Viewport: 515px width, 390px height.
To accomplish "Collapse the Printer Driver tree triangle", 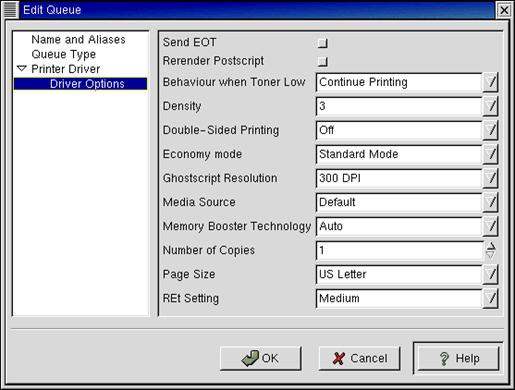I will point(22,69).
